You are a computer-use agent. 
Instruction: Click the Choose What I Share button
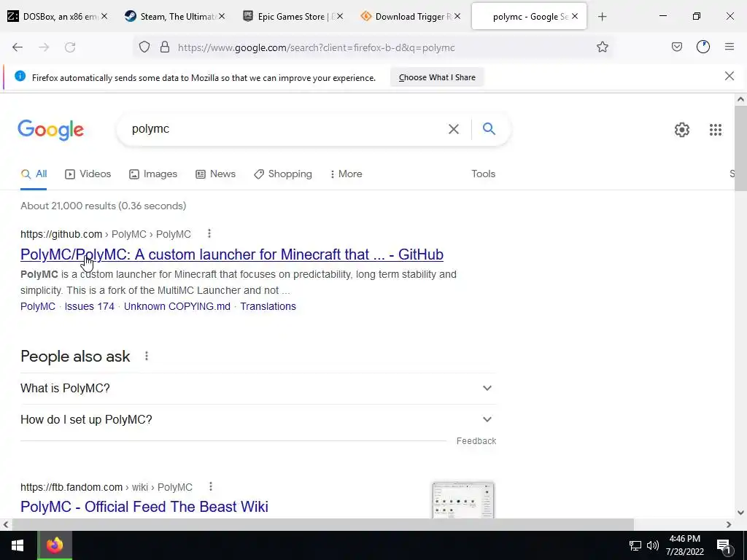437,77
